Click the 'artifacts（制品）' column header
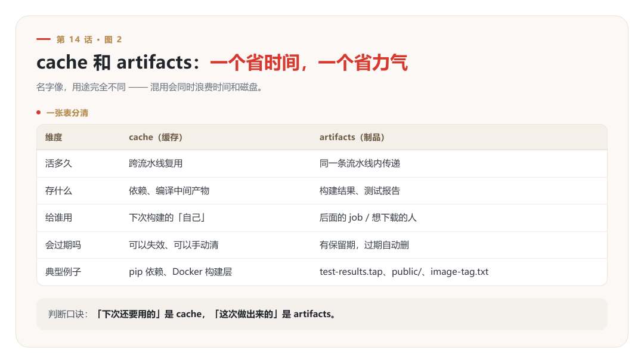This screenshot has width=644, height=363. pyautogui.click(x=352, y=137)
